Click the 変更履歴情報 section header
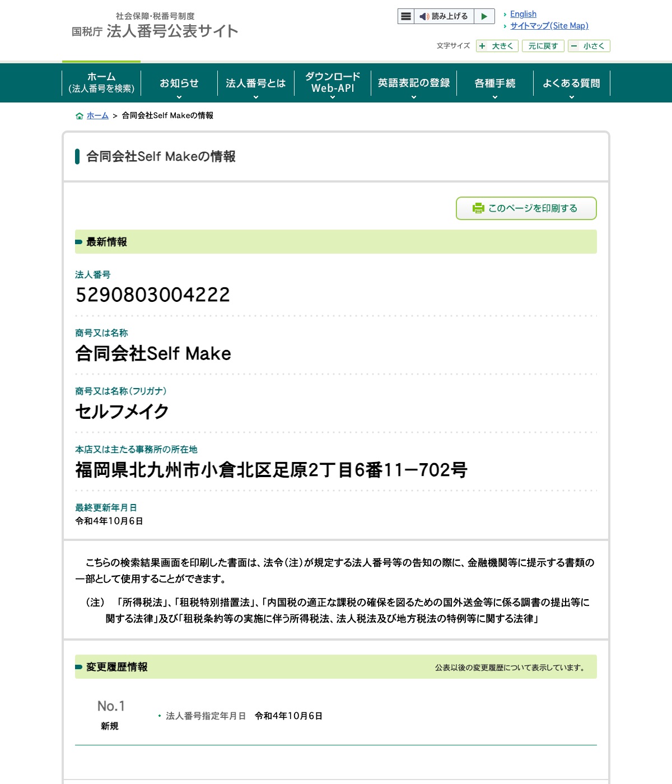 (x=336, y=667)
